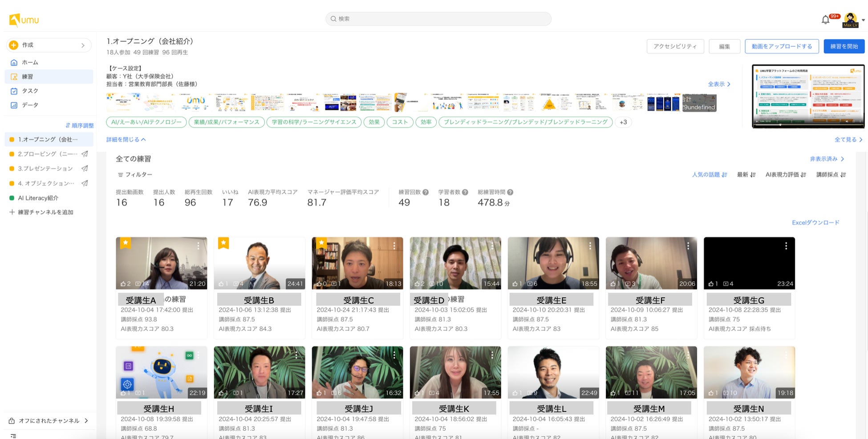Expand オフにされたチャンネル section
The width and height of the screenshot is (868, 439).
(x=49, y=421)
